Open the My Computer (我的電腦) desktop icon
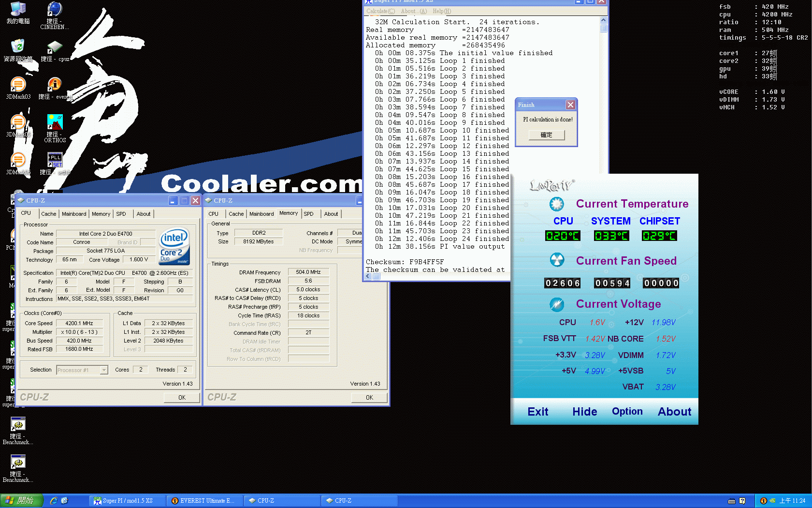The height and width of the screenshot is (508, 812). [18, 13]
